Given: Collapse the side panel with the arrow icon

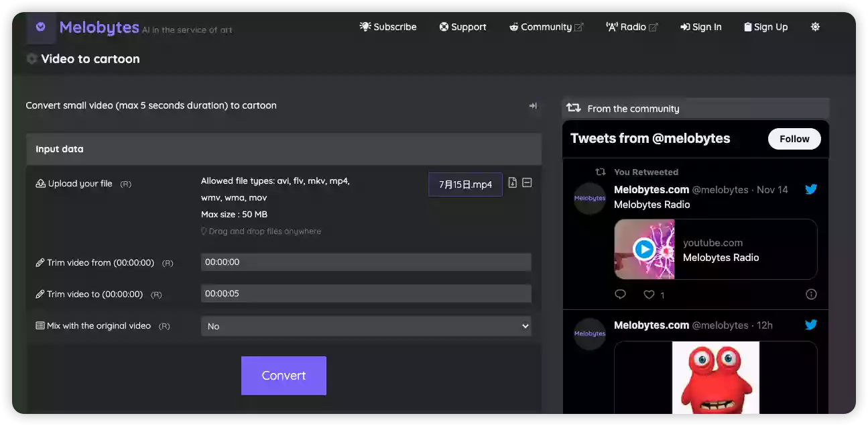Looking at the screenshot, I should [x=533, y=105].
